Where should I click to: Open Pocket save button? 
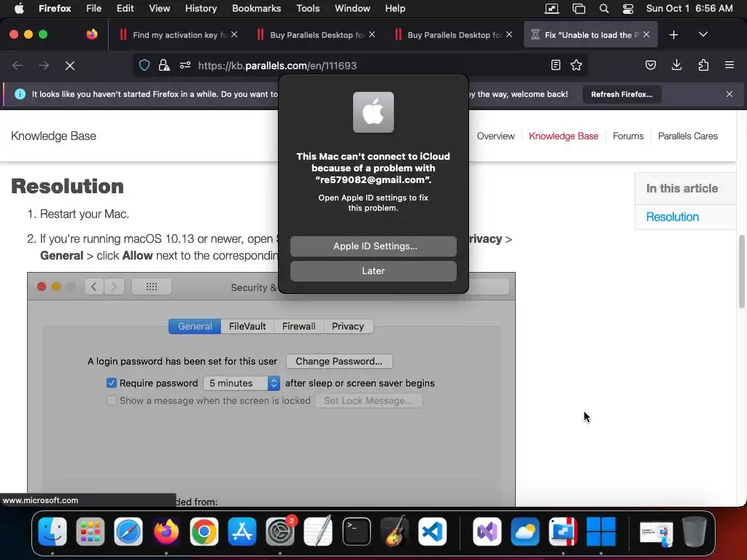click(x=650, y=65)
